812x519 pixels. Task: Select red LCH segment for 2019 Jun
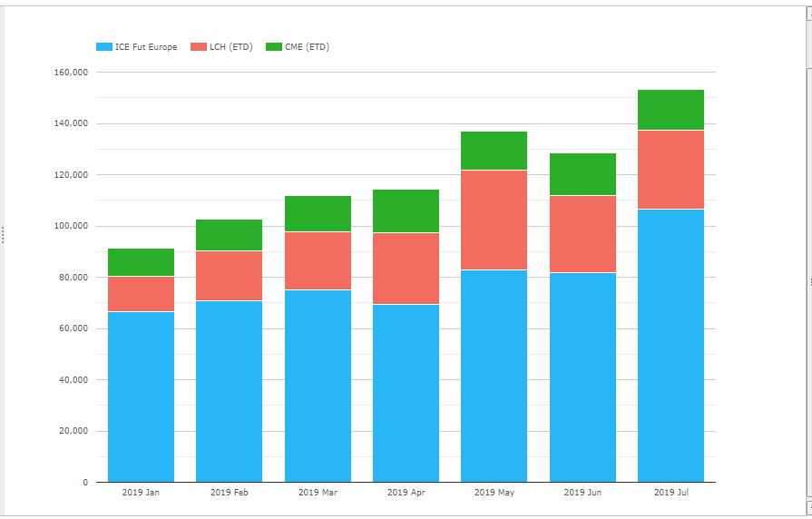coord(582,234)
